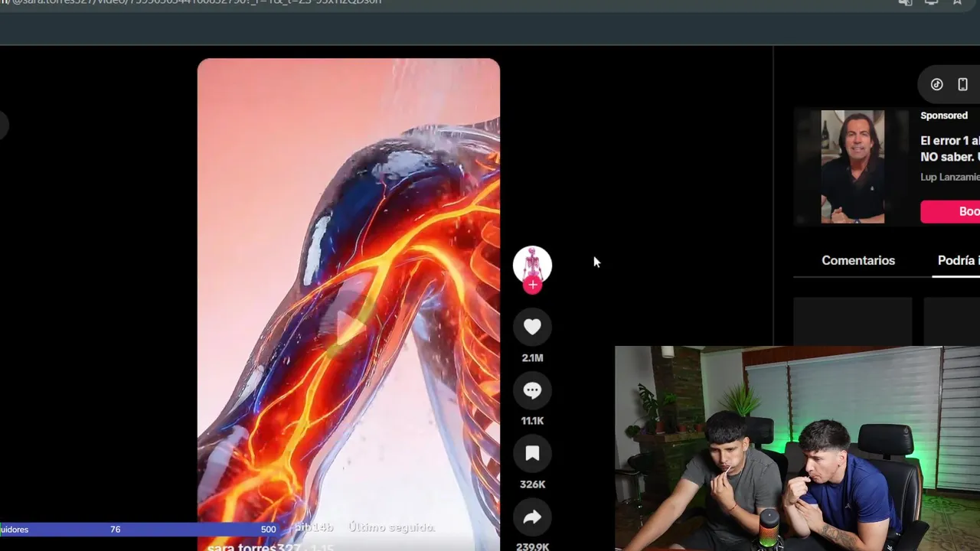
Task: Click the "76" value on progress bar
Action: click(x=115, y=530)
